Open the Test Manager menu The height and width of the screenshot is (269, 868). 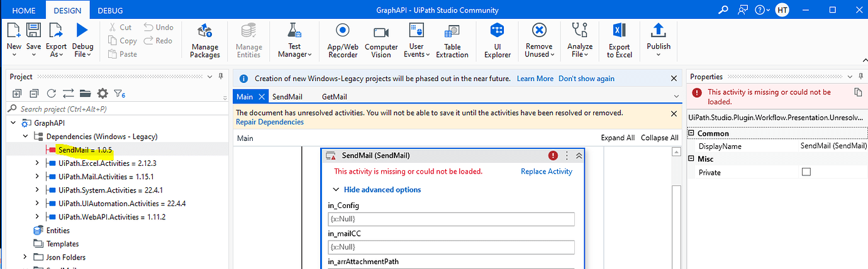[295, 41]
